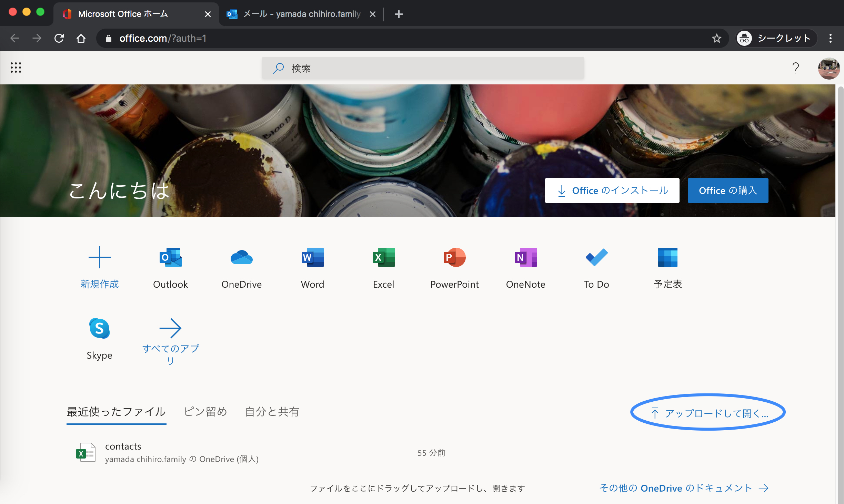Open the account profile picture
This screenshot has width=844, height=504.
pos(829,68)
